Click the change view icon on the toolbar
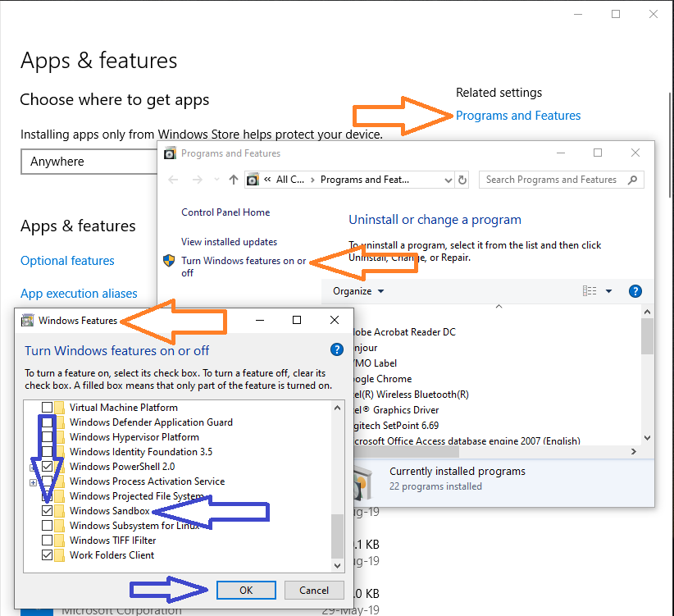 [590, 291]
